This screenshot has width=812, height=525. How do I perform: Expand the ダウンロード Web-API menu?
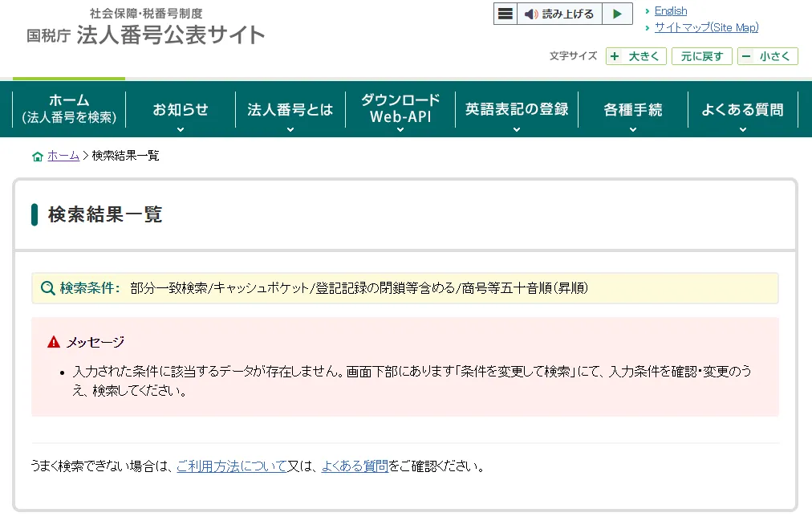[x=400, y=109]
